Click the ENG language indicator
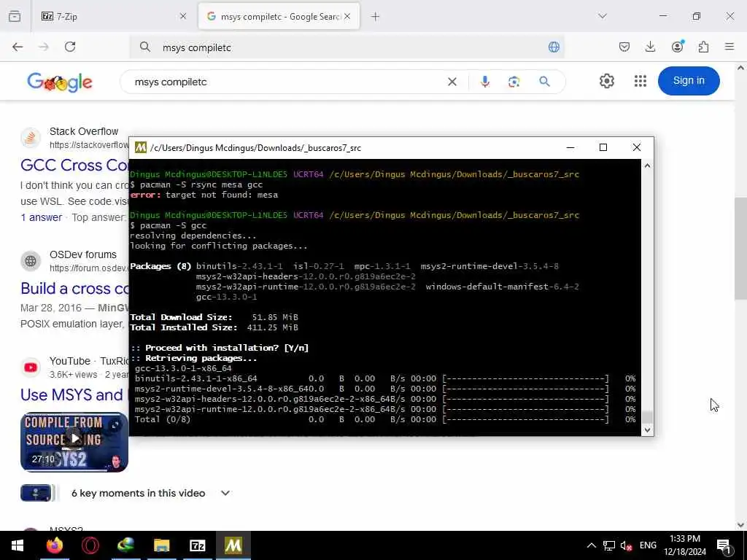This screenshot has height=560, width=747. coord(648,545)
